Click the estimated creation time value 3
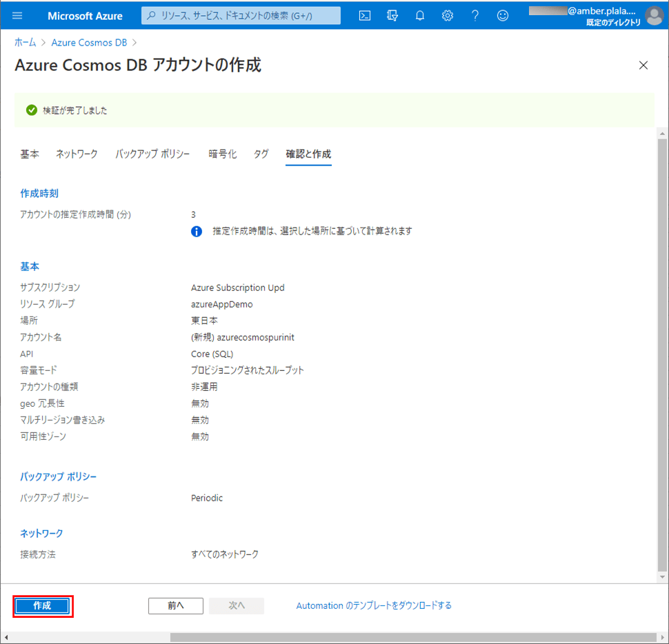 point(193,214)
